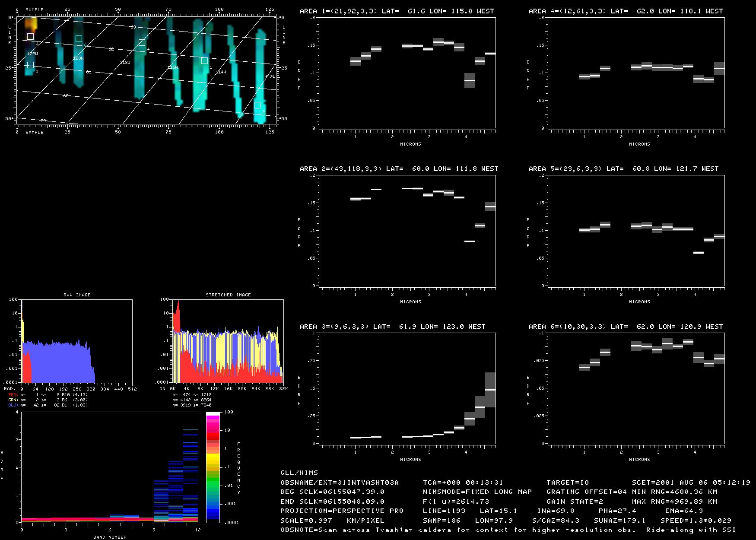Click the MICRONS label under the AREA 1 plot
The height and width of the screenshot is (540, 756).
410,144
